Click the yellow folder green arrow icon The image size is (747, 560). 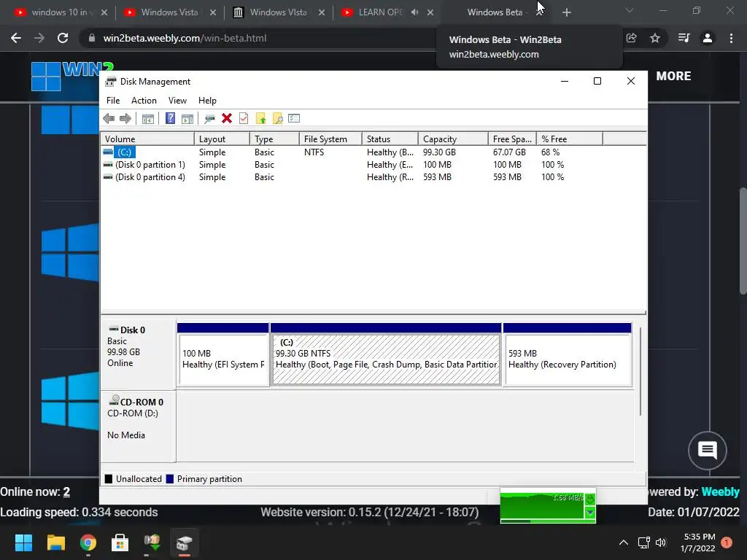coord(260,119)
